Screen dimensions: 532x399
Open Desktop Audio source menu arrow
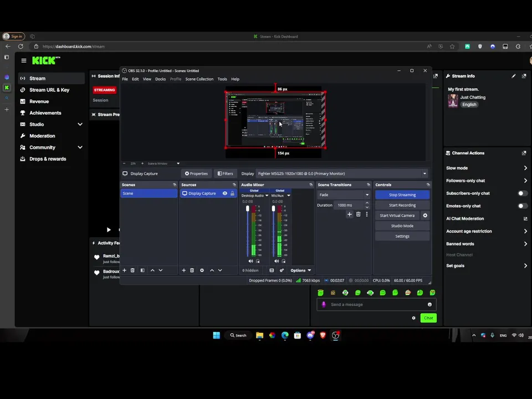(267, 196)
